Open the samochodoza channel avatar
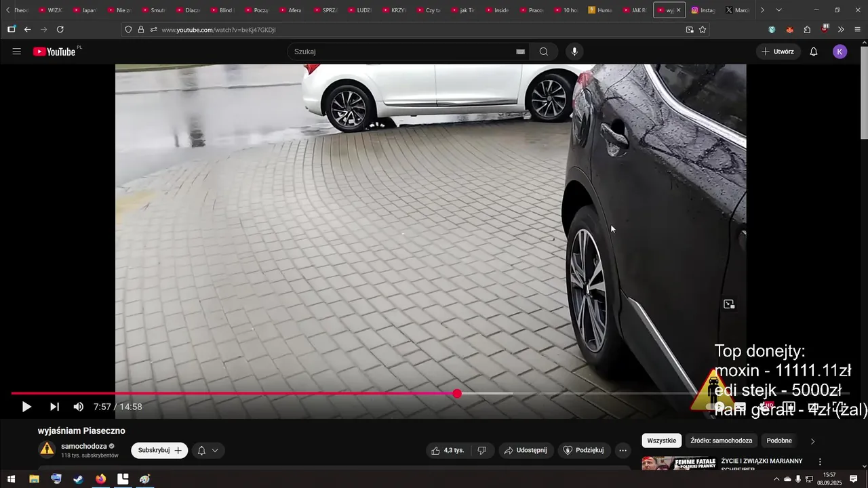 point(47,449)
